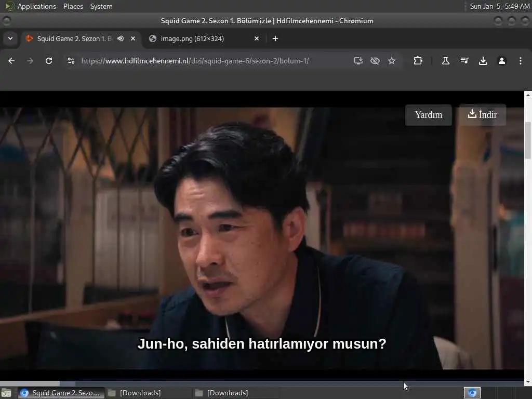Go back to previous page
532x399 pixels.
point(11,61)
